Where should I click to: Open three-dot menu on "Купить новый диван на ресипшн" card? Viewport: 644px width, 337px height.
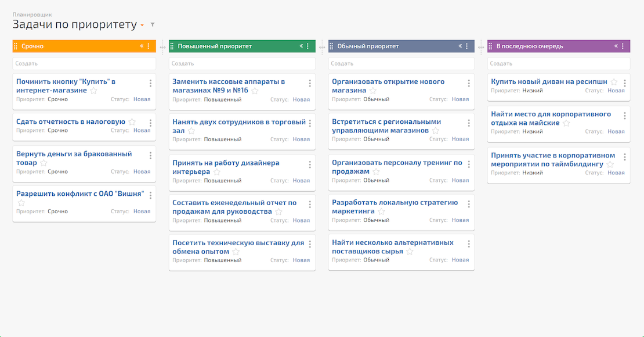click(x=624, y=83)
